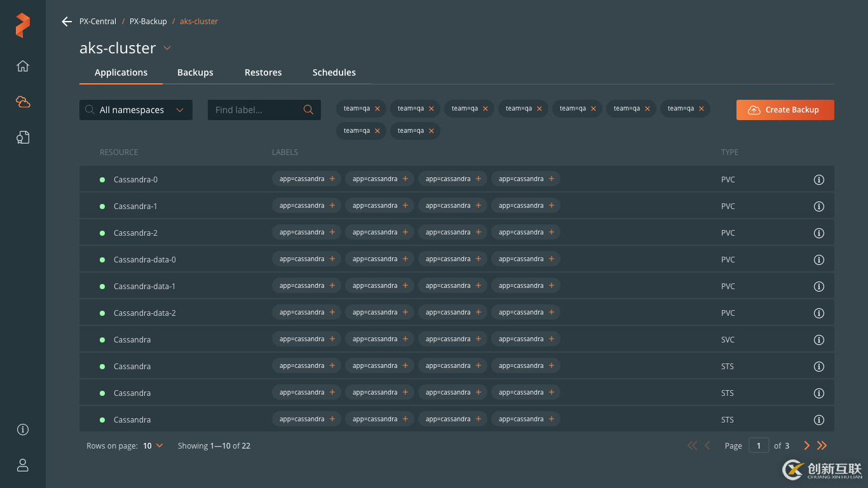Go back using the left arrow icon
Image resolution: width=868 pixels, height=488 pixels.
67,22
